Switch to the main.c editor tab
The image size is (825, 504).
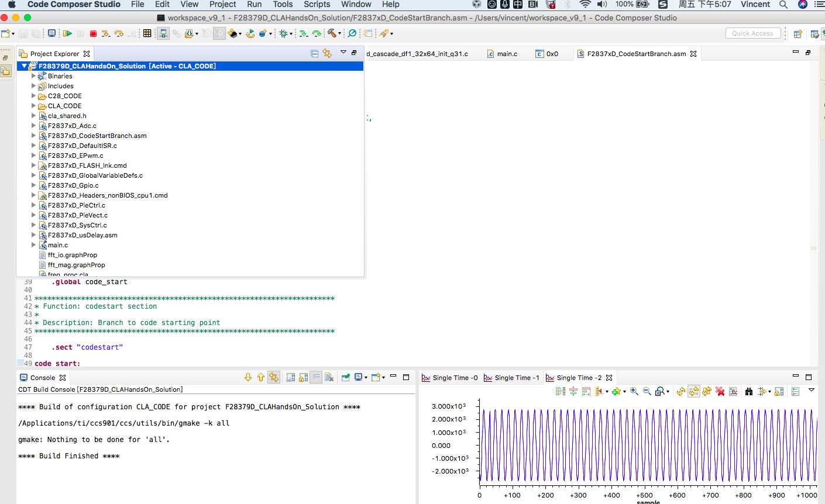pos(502,54)
